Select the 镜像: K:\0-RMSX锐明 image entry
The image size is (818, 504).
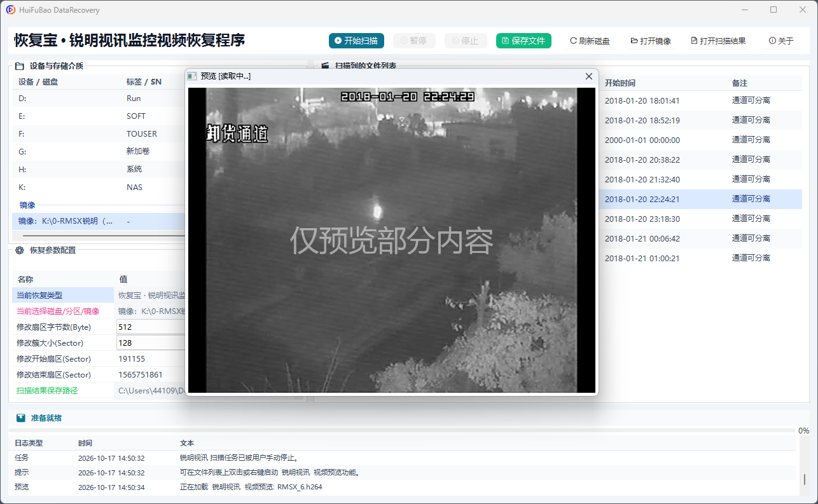click(x=99, y=221)
